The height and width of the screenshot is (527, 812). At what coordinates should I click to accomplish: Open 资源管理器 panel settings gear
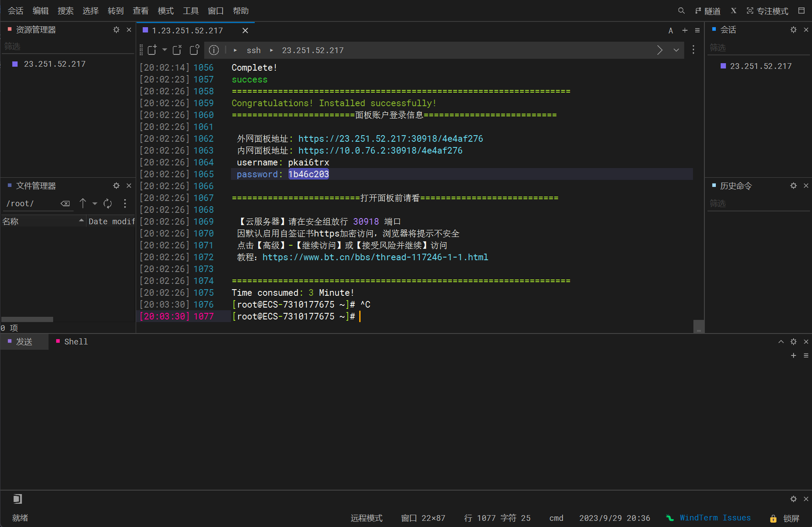pos(116,30)
